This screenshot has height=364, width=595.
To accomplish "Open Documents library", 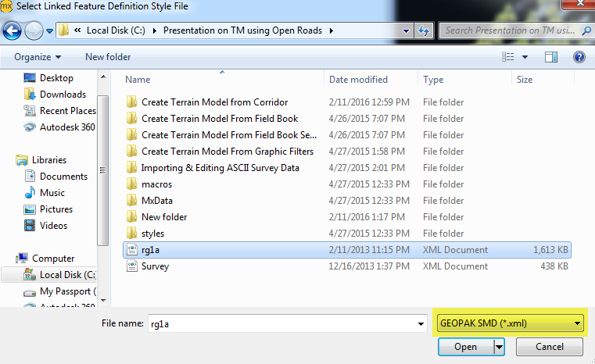I will point(63,177).
